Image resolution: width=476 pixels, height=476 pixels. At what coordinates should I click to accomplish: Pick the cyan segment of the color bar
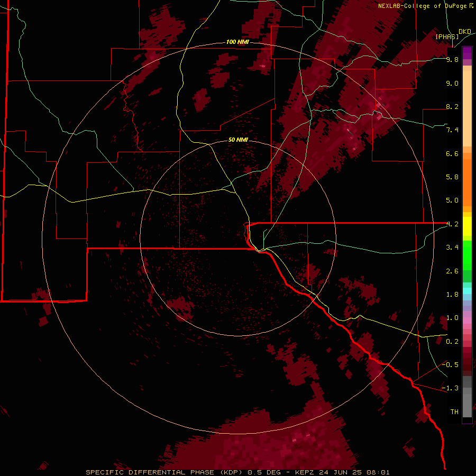coord(467,291)
